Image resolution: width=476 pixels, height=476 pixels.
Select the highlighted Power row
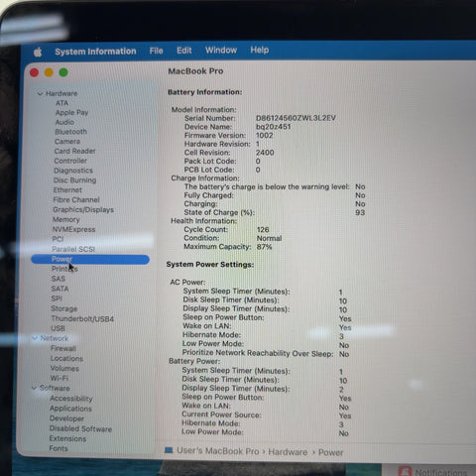[x=90, y=260]
